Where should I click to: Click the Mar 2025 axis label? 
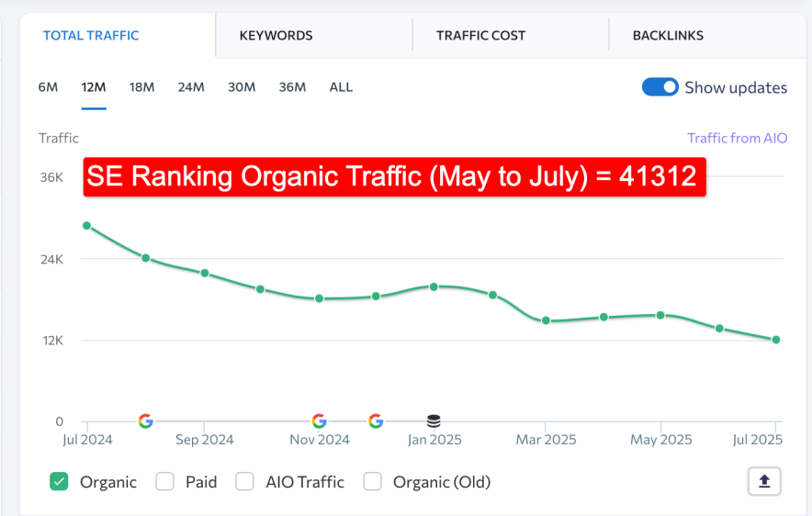(546, 440)
